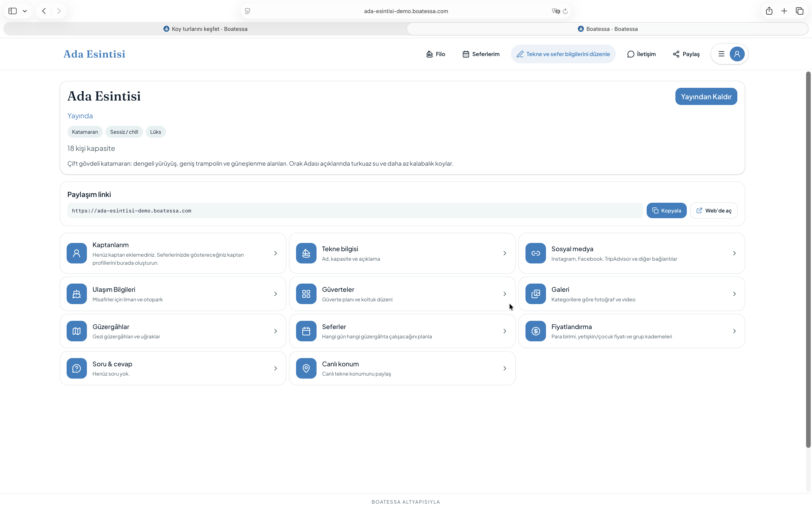Screen dimensions: 812x510
Task: Click the Canlı konum pin icon
Action: (306, 368)
